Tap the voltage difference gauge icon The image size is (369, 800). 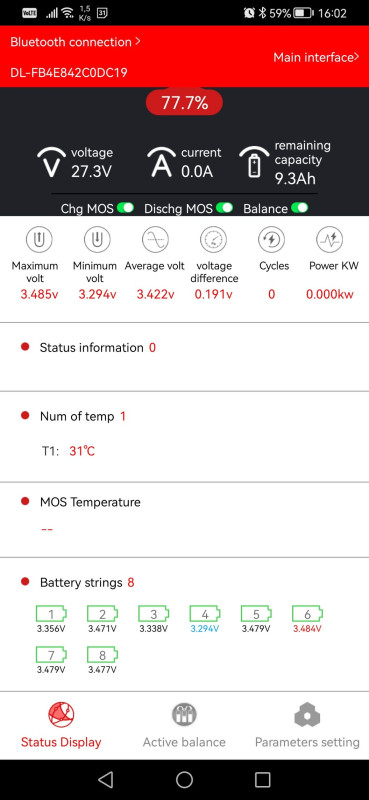pyautogui.click(x=213, y=240)
